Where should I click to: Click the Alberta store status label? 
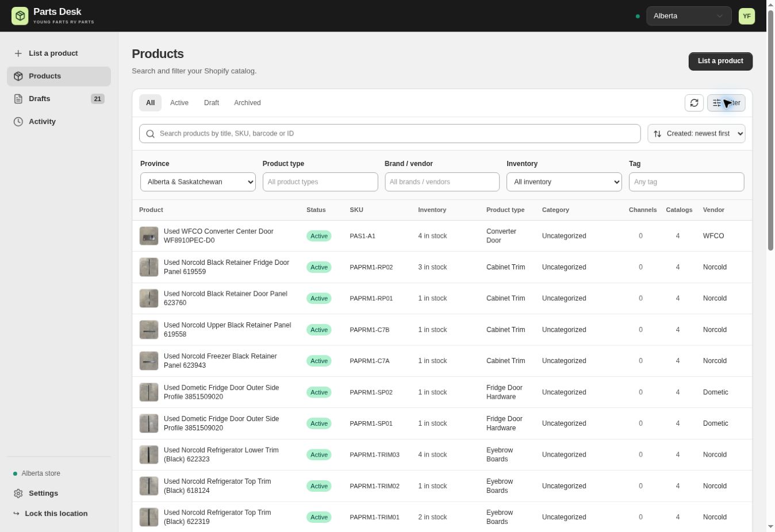click(41, 473)
